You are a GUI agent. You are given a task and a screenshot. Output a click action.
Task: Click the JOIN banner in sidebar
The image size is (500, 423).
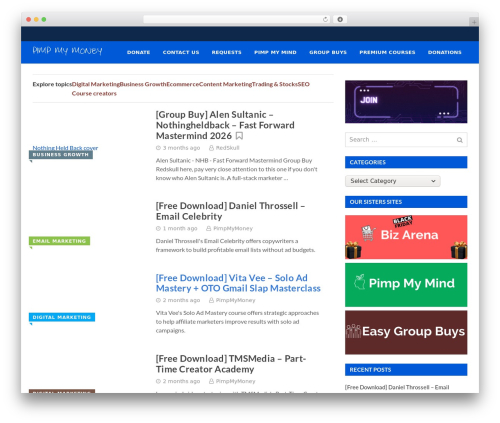[406, 102]
